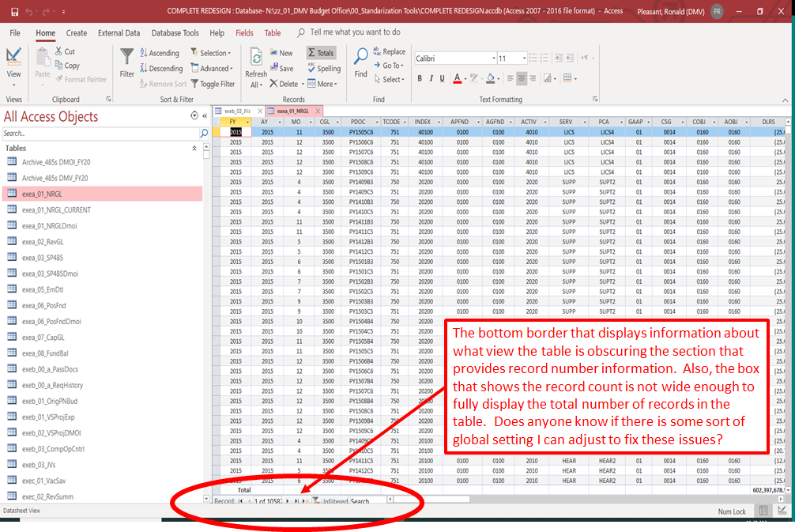
Task: Sort records using Ascending
Action: 164,53
